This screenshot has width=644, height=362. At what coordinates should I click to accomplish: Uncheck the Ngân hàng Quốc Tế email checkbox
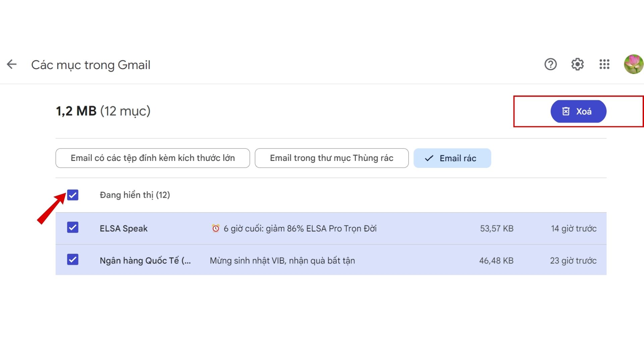tap(72, 260)
